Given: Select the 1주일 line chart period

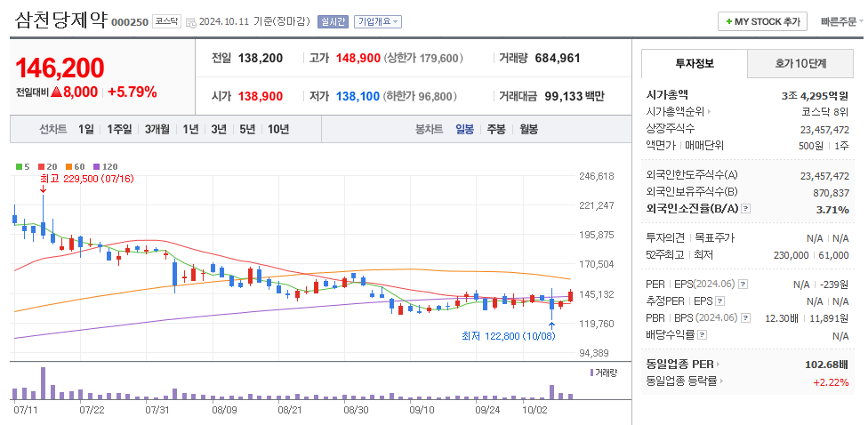Looking at the screenshot, I should point(119,130).
